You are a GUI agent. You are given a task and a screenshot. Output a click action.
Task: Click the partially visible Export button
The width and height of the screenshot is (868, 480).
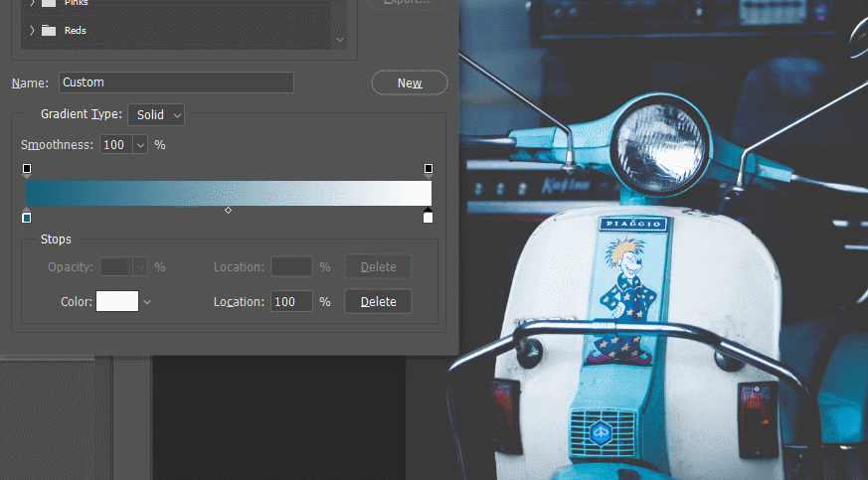407,3
